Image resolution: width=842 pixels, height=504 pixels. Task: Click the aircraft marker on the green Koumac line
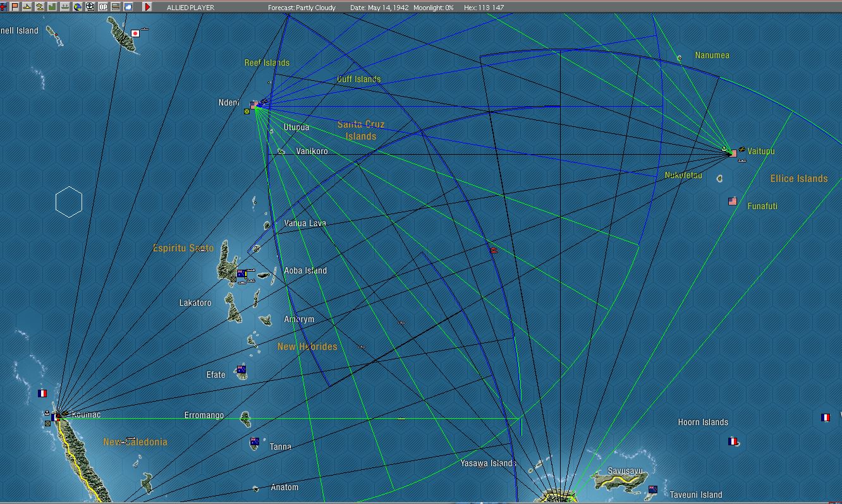point(401,418)
